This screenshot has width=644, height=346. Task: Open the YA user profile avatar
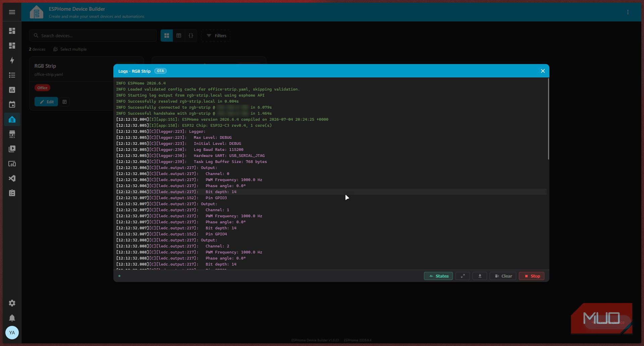[x=12, y=333]
